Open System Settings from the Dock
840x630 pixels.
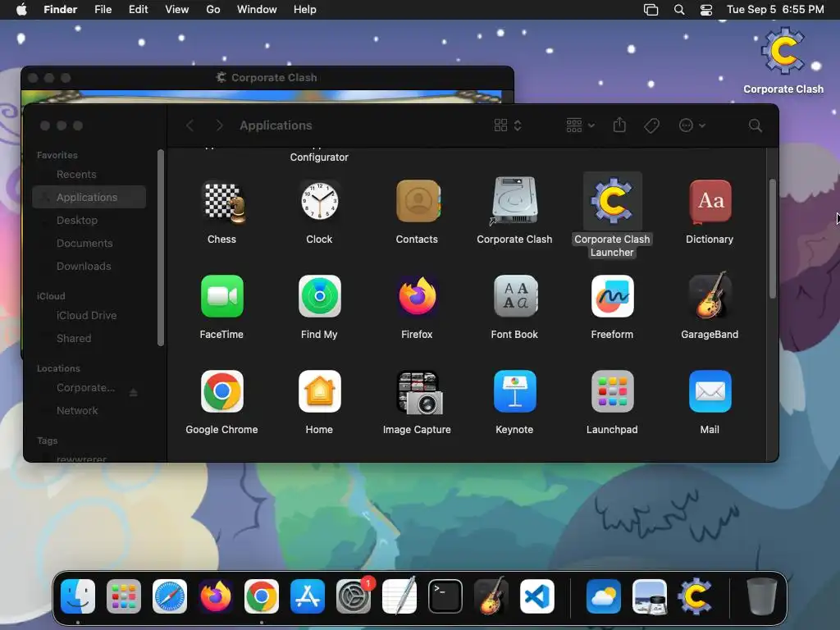coord(354,596)
